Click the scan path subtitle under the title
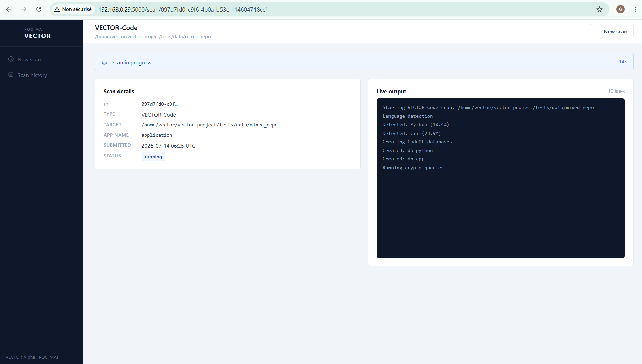 (153, 37)
